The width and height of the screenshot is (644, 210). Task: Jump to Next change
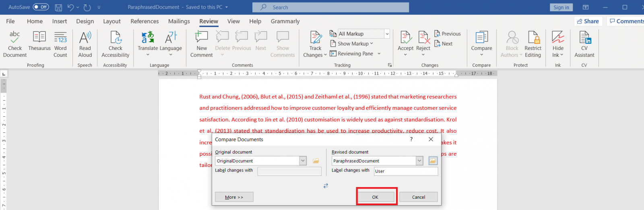coord(444,43)
